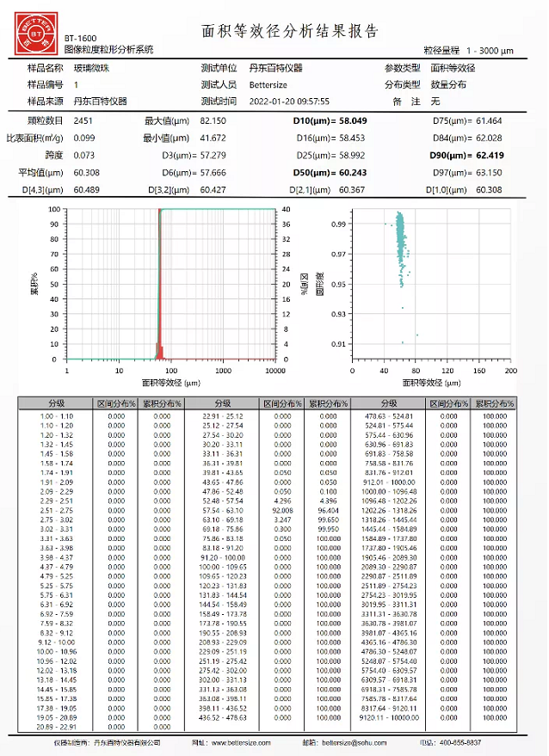Click the distribution type value 数量分布

[x=448, y=84]
